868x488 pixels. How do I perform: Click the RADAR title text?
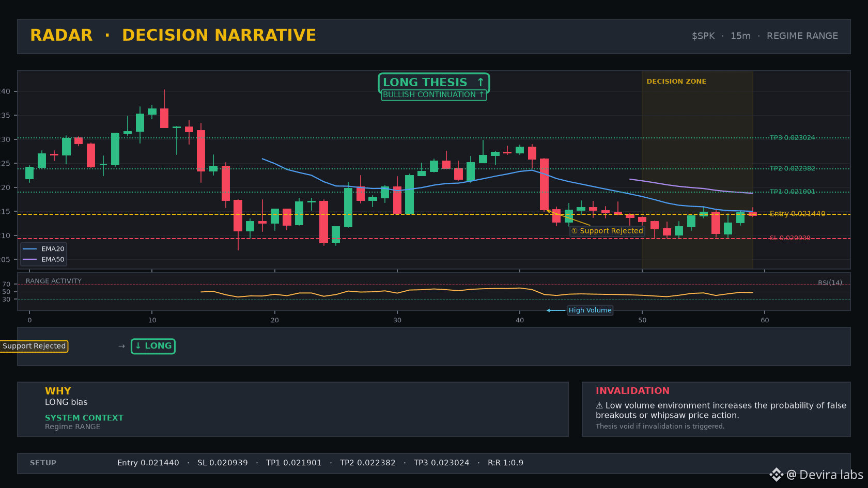tap(61, 35)
